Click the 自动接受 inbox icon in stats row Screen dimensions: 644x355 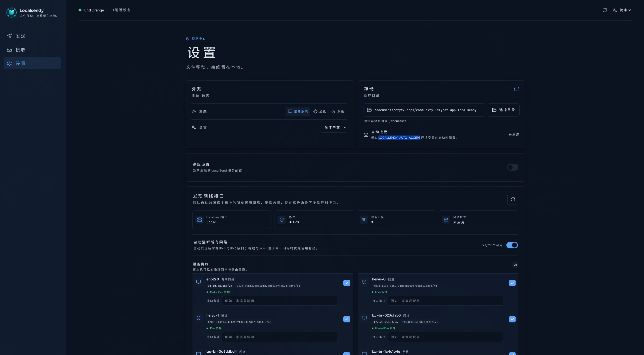[446, 219]
